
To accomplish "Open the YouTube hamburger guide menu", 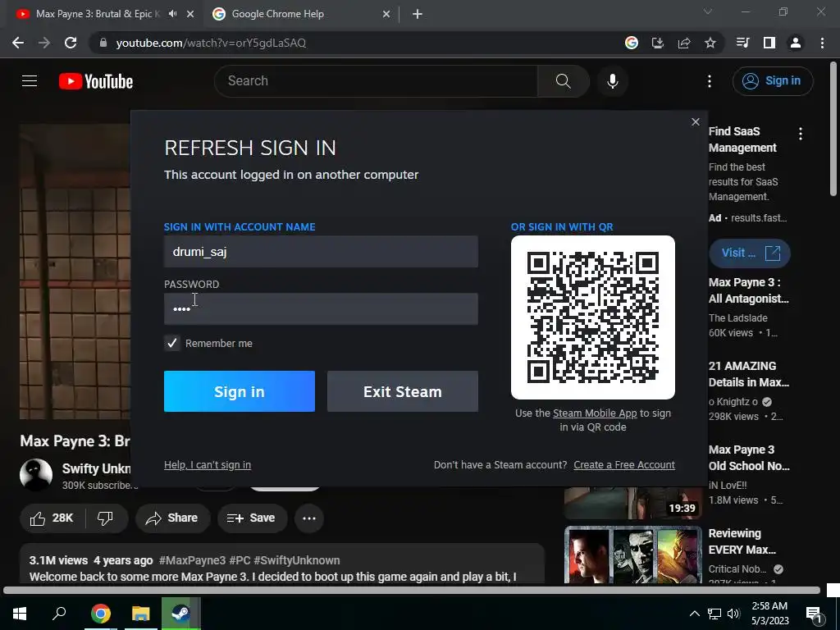I will point(30,81).
